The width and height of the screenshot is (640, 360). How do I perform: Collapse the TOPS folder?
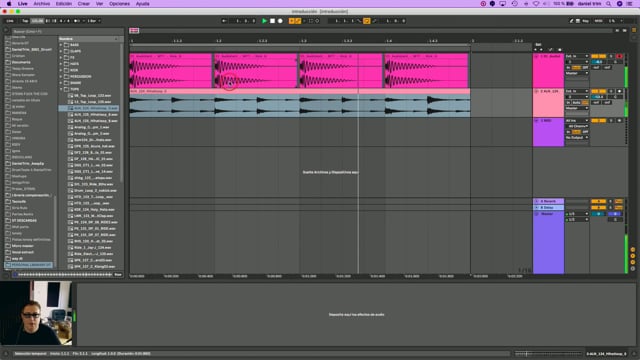pyautogui.click(x=61, y=89)
